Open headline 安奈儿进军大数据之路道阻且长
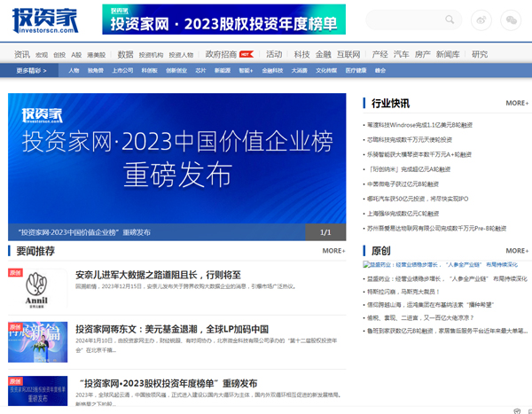The image size is (532, 414). pos(158,275)
